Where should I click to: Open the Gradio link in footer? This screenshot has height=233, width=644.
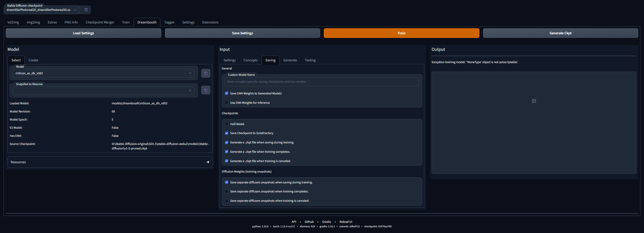(327, 222)
